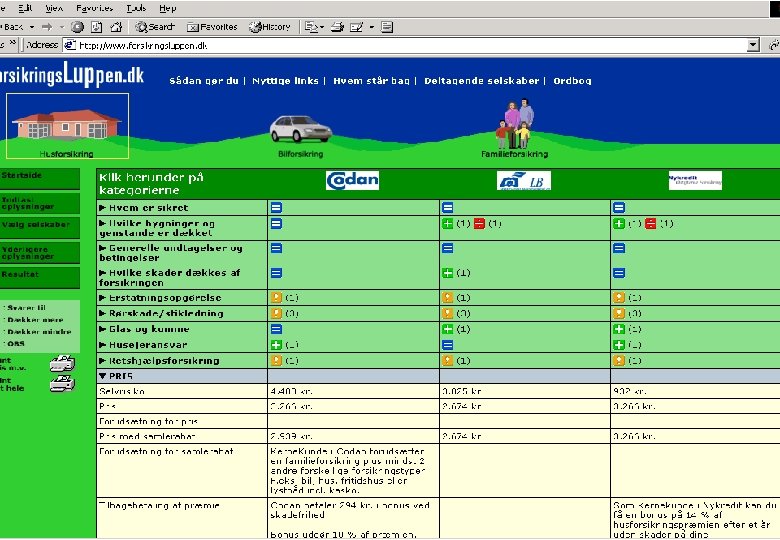Go to Startside in the sidebar
The width and height of the screenshot is (780, 540).
pos(39,179)
